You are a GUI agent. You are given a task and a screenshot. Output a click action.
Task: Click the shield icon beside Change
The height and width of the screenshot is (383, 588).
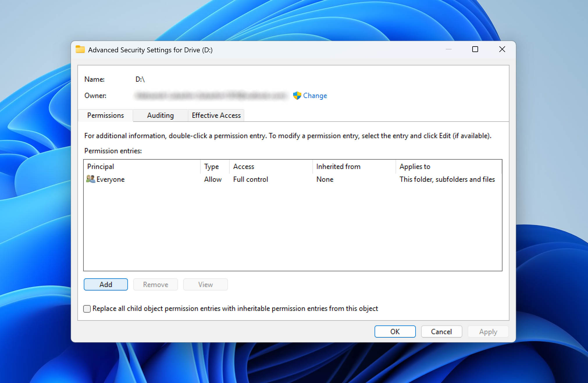(x=297, y=96)
